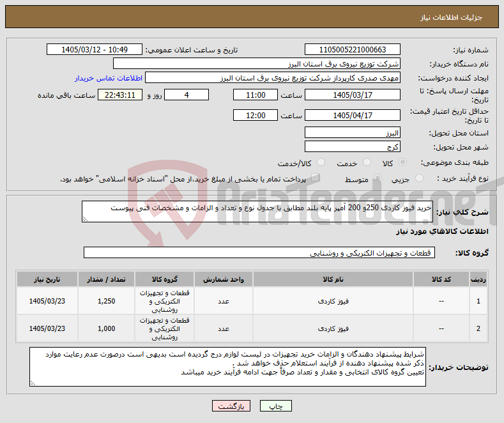Click the buyer organization name field

(x=257, y=64)
